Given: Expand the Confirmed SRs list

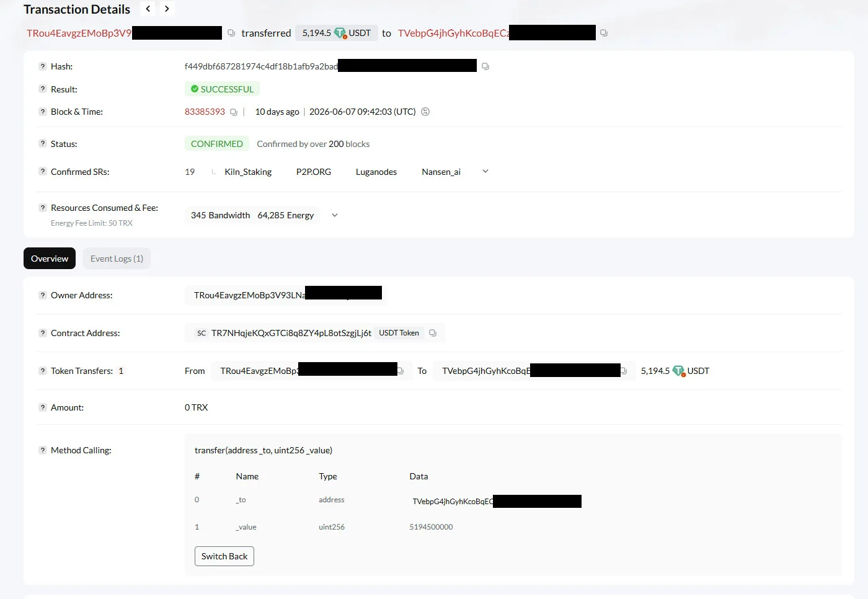Looking at the screenshot, I should click(x=485, y=171).
